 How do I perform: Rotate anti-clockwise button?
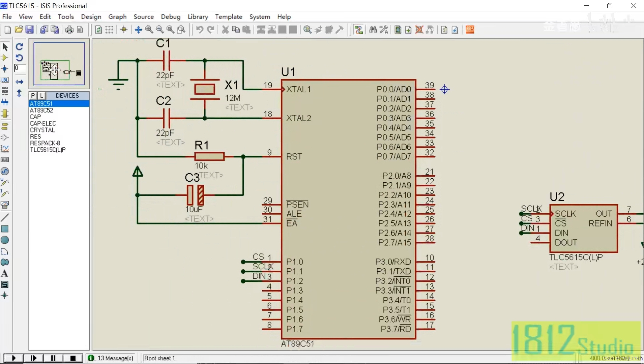(x=20, y=58)
